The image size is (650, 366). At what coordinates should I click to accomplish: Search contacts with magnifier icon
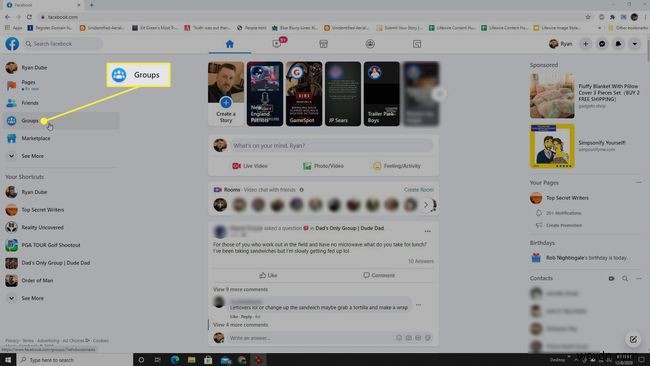pos(625,279)
